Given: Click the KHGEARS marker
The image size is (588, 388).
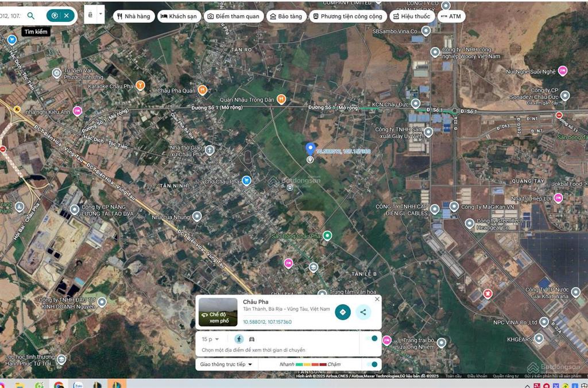Looking at the screenshot, I should (539, 339).
